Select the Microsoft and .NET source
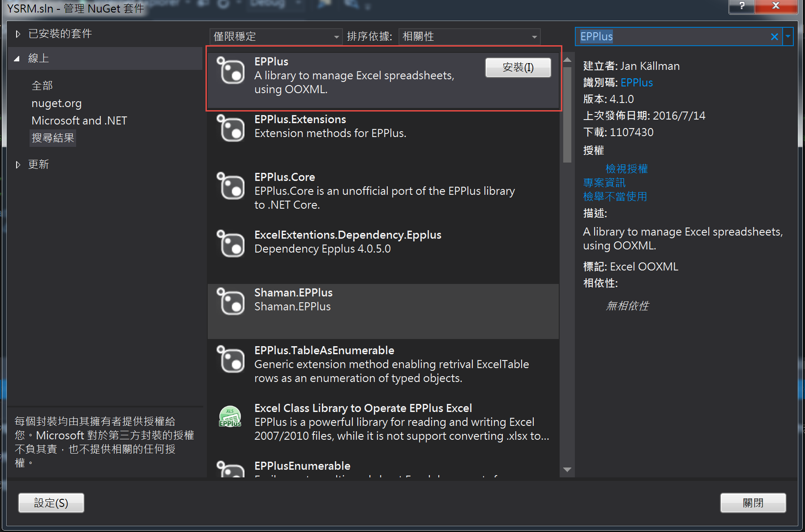Image resolution: width=805 pixels, height=532 pixels. tap(79, 121)
